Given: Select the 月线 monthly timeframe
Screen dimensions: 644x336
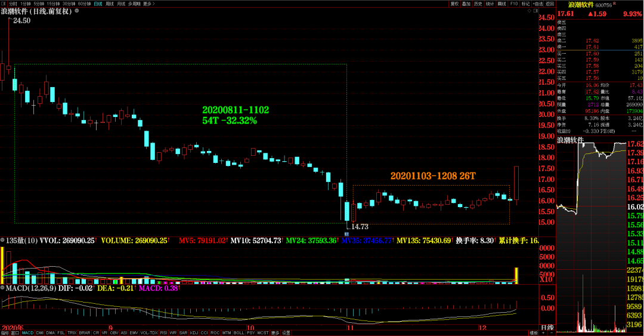Looking at the screenshot, I should coord(121,4).
